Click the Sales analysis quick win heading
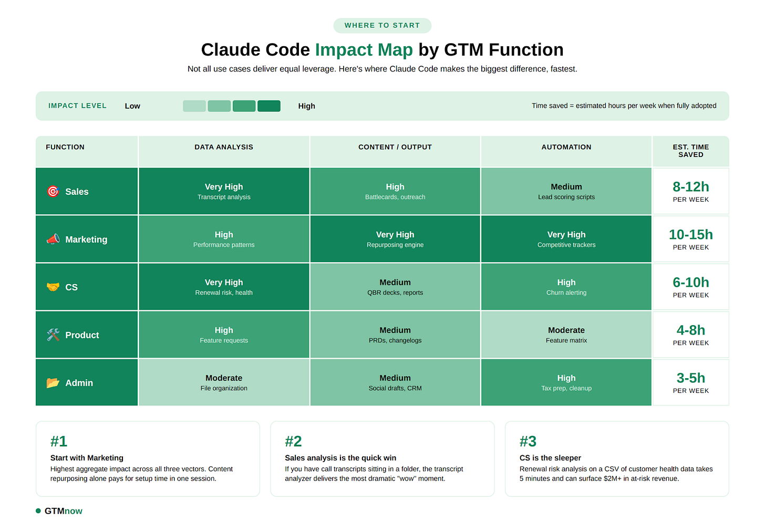The height and width of the screenshot is (532, 765). [x=340, y=458]
